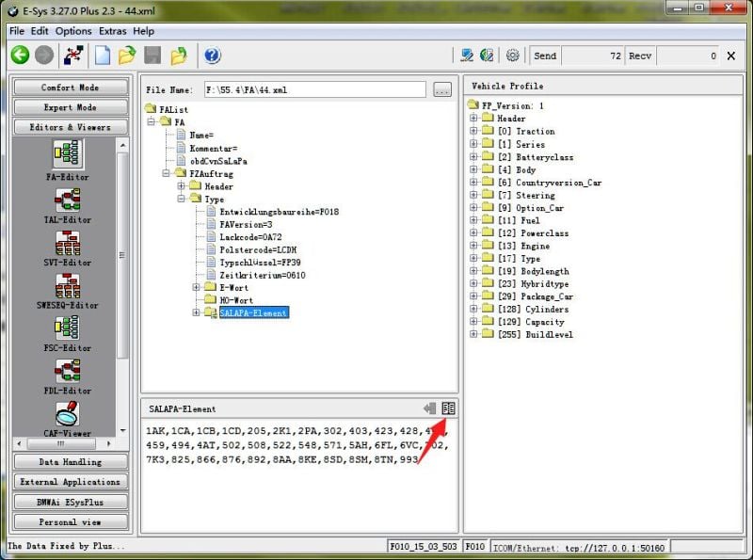
Task: Expand the Header node under FZAuftrag
Action: click(181, 185)
